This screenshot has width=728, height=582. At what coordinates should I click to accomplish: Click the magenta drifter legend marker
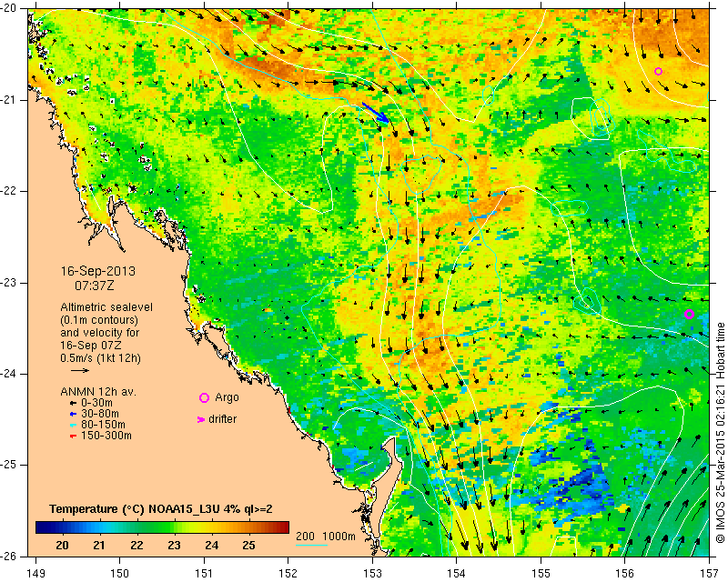(x=201, y=419)
